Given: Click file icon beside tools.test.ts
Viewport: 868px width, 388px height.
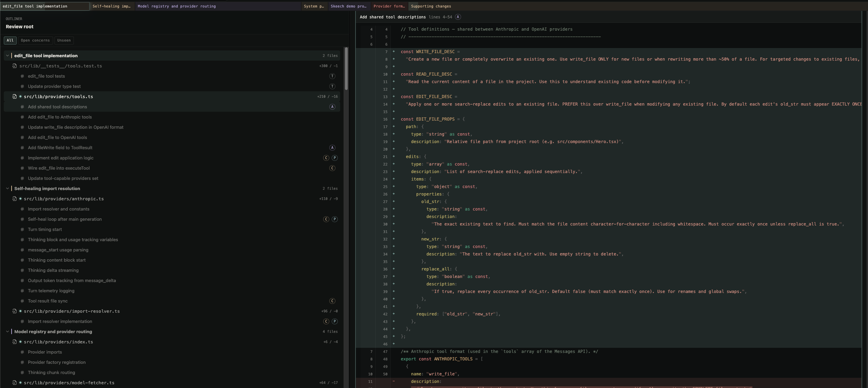Looking at the screenshot, I should tap(14, 66).
